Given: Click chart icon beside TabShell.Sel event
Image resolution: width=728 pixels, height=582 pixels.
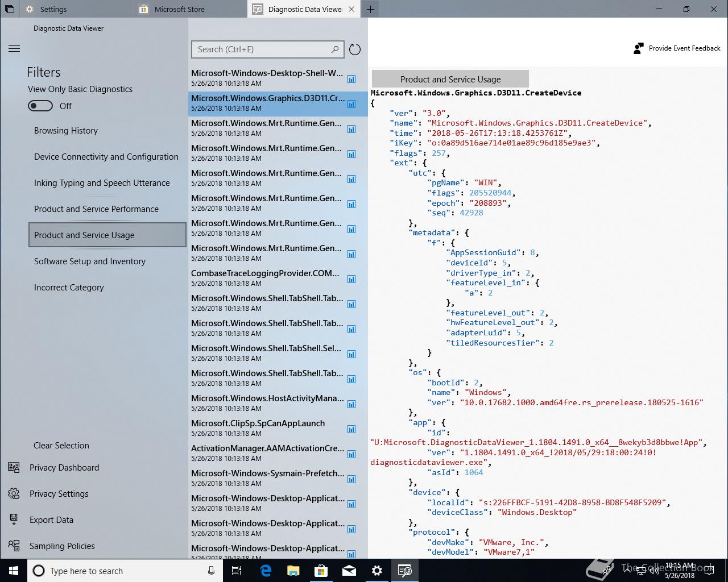Looking at the screenshot, I should [351, 354].
